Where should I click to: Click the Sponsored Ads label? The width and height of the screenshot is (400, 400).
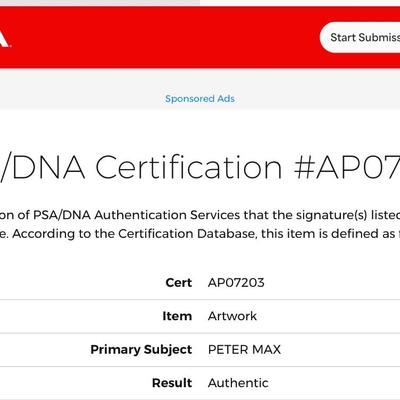[200, 99]
